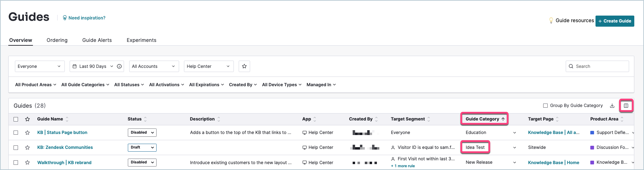
Task: Open the Help Center app dropdown
Action: point(209,66)
